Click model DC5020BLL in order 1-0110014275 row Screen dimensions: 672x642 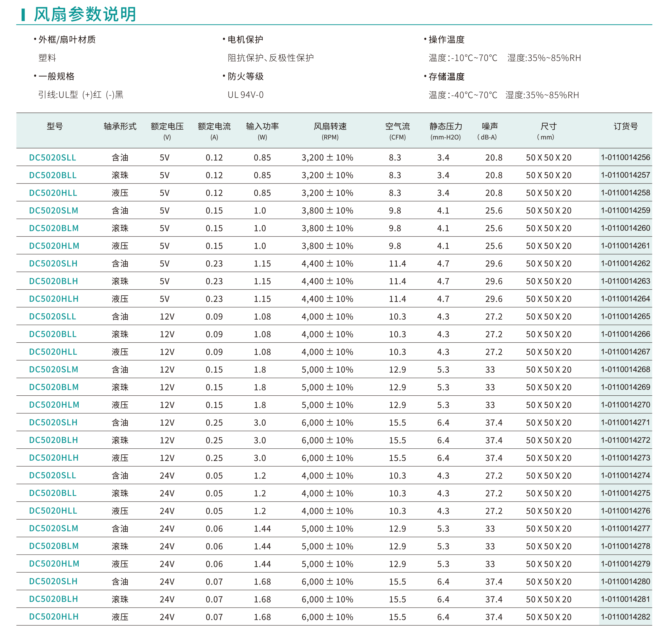(53, 493)
